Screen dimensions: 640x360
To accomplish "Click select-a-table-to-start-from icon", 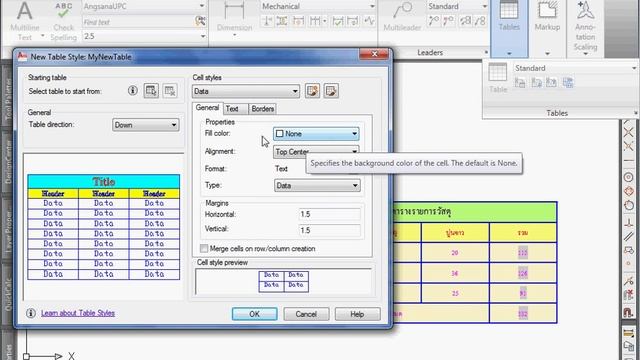I will pyautogui.click(x=151, y=91).
